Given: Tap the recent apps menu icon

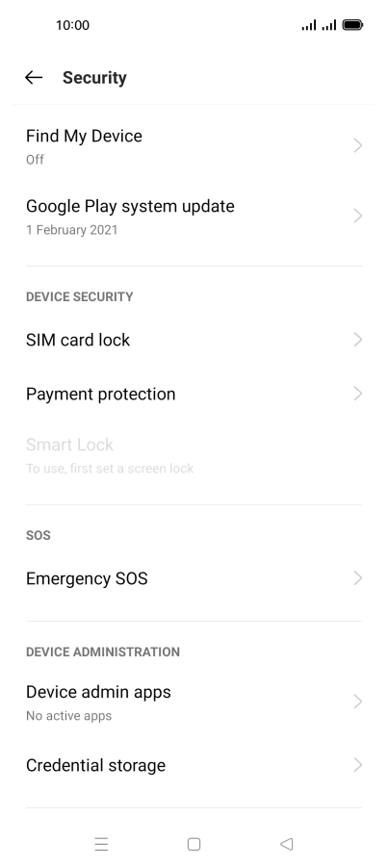Looking at the screenshot, I should [x=101, y=844].
